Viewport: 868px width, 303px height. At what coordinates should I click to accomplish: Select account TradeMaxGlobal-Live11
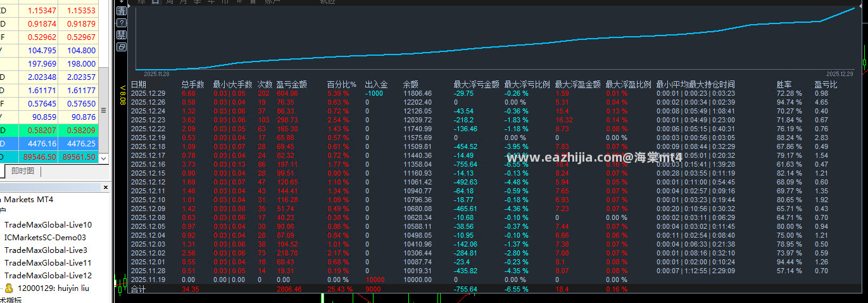point(48,262)
